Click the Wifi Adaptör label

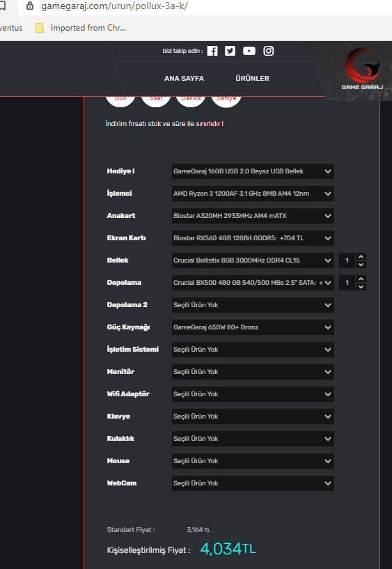coord(128,394)
